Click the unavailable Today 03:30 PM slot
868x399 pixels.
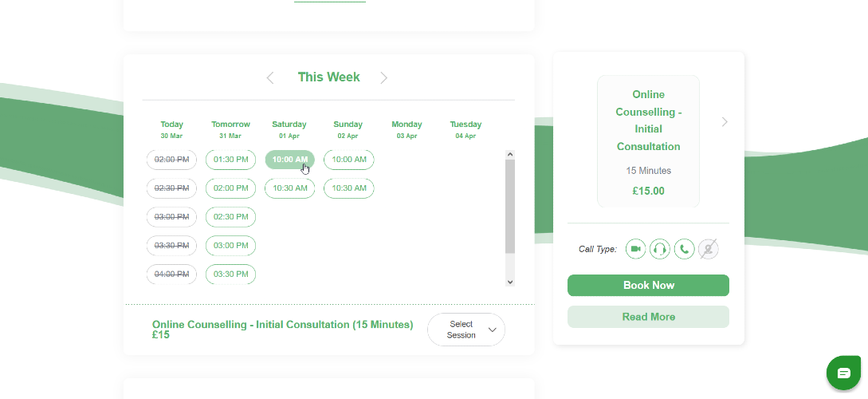point(171,246)
